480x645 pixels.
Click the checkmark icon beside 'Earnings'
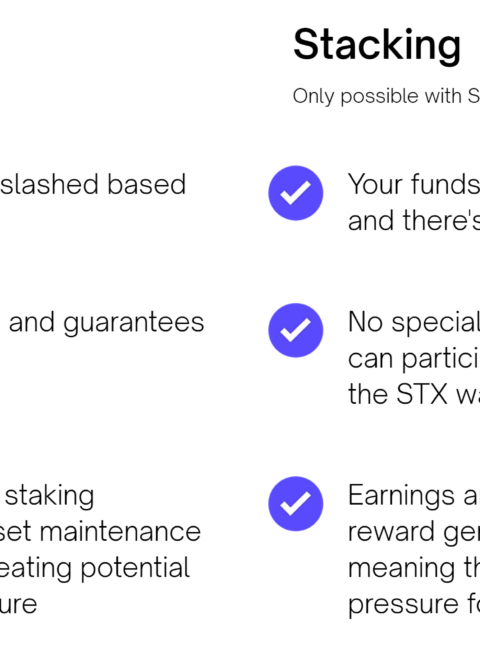click(x=296, y=503)
